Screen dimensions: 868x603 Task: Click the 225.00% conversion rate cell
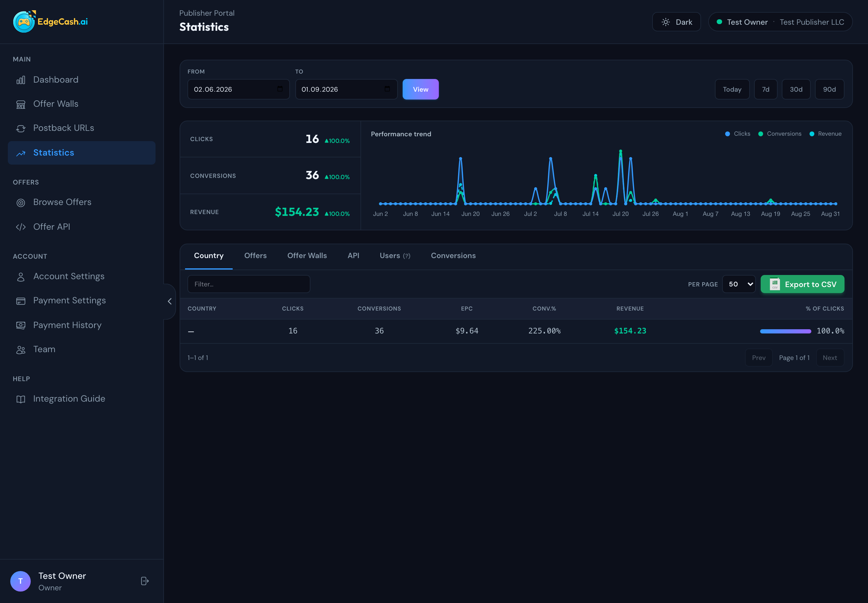544,331
